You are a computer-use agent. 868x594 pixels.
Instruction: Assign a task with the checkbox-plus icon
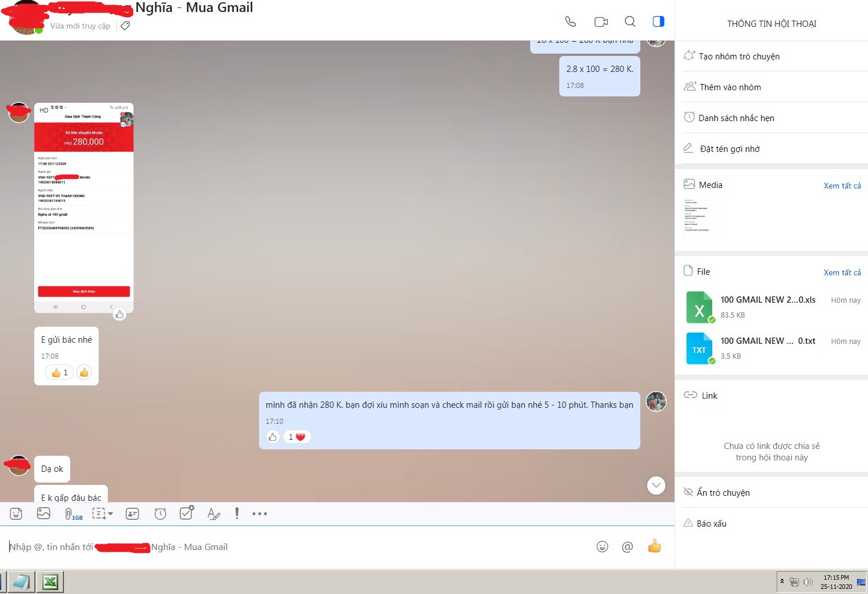pos(187,513)
